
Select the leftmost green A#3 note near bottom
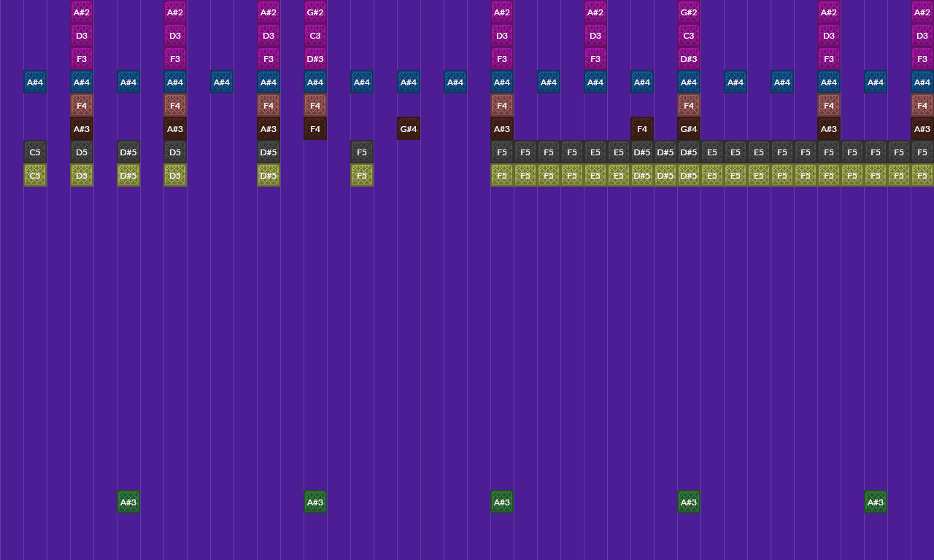tap(128, 502)
